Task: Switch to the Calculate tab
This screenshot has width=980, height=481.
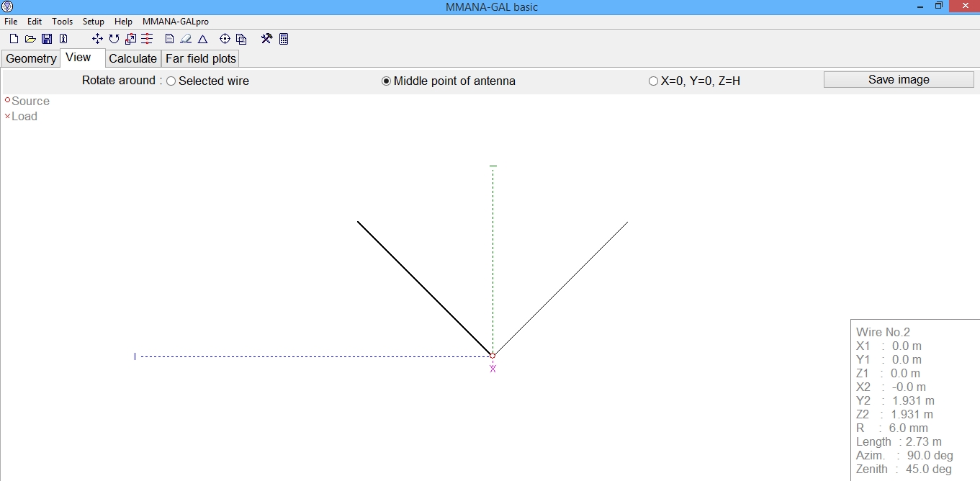Action: [x=132, y=58]
